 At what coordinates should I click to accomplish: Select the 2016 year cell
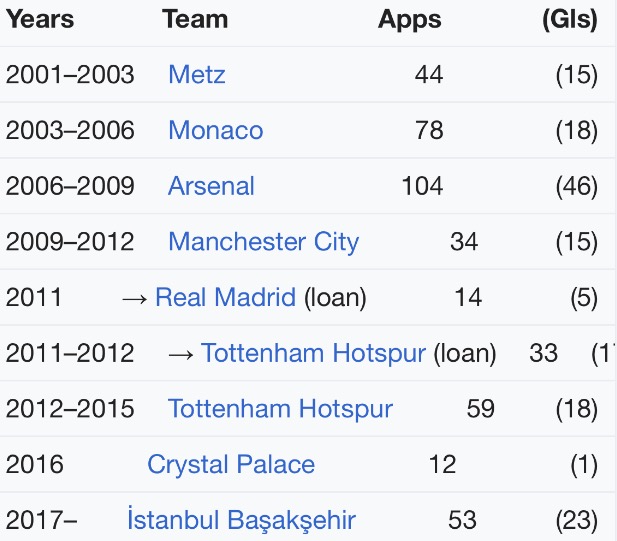(35, 465)
